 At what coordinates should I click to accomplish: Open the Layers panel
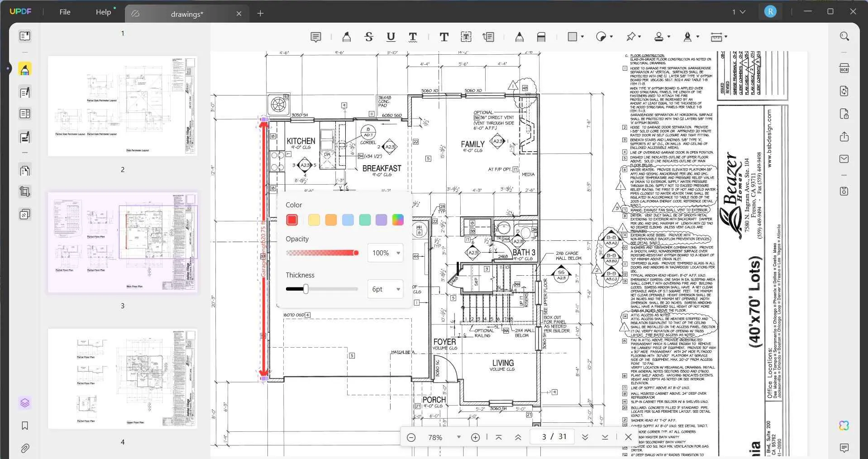(x=25, y=403)
